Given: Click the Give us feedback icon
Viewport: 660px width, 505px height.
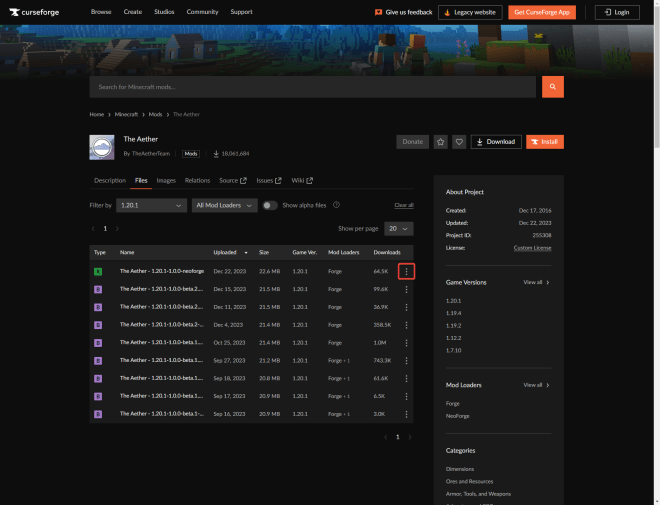Looking at the screenshot, I should pyautogui.click(x=378, y=12).
